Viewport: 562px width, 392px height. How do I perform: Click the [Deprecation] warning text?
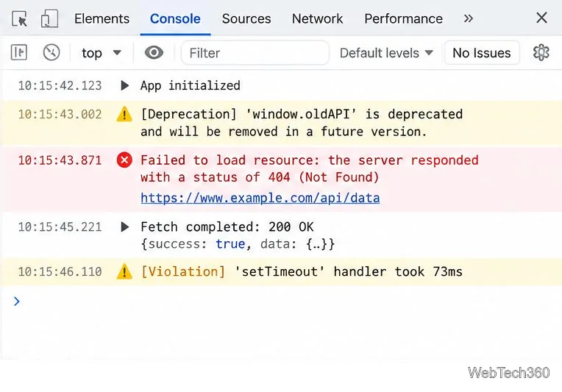point(302,123)
